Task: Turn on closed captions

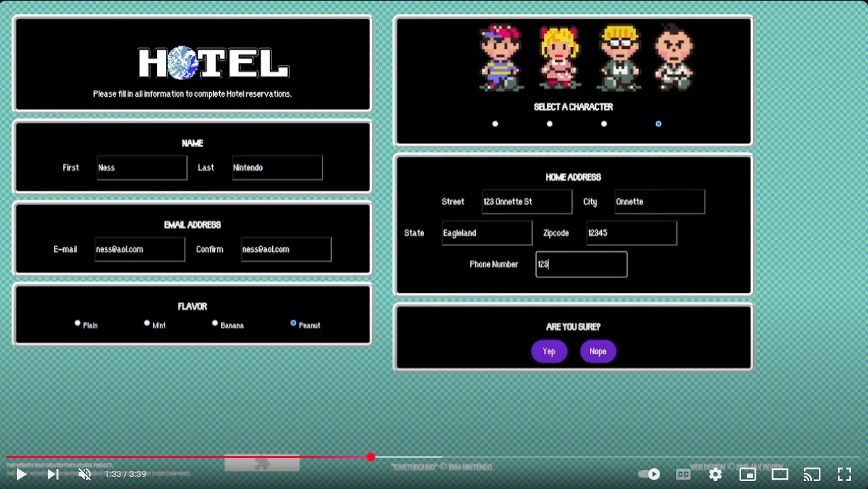Action: tap(683, 474)
